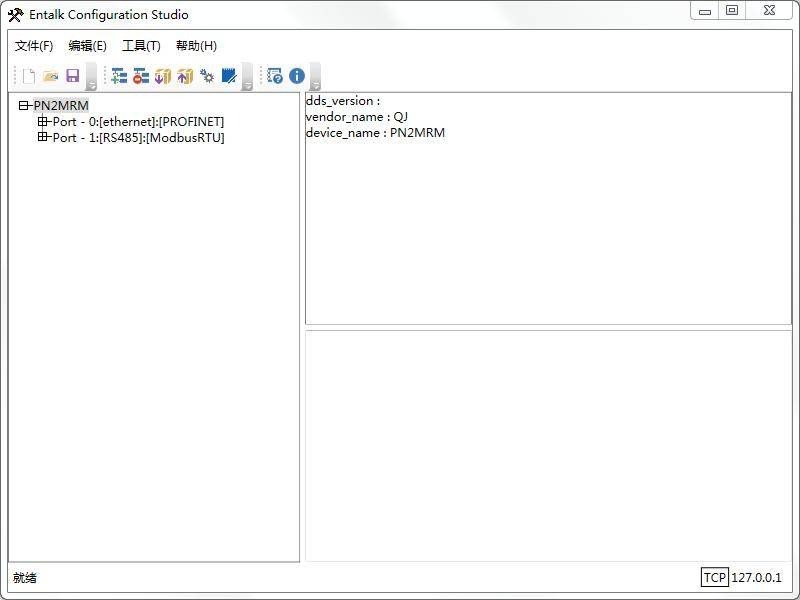The width and height of the screenshot is (800, 600).
Task: Open the edit toolbar overflow arrow
Action: pyautogui.click(x=247, y=78)
